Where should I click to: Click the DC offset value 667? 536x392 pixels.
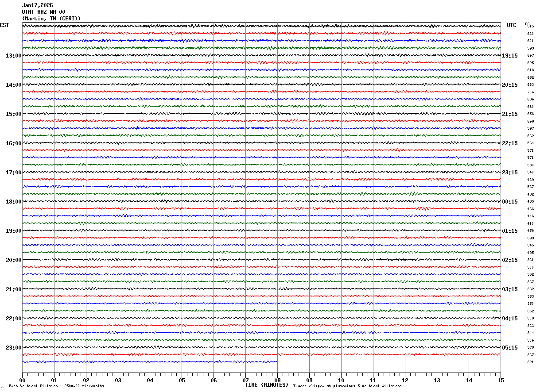point(530,56)
